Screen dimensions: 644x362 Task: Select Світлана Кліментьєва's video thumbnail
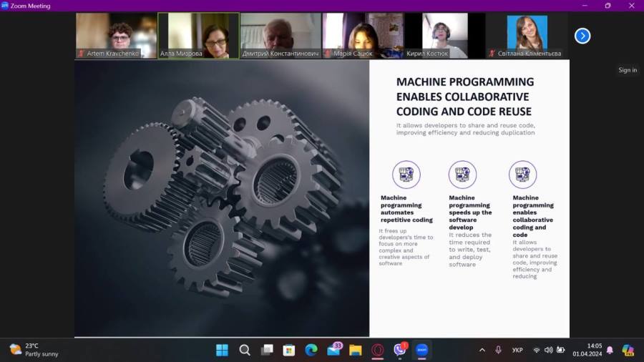[x=527, y=36]
